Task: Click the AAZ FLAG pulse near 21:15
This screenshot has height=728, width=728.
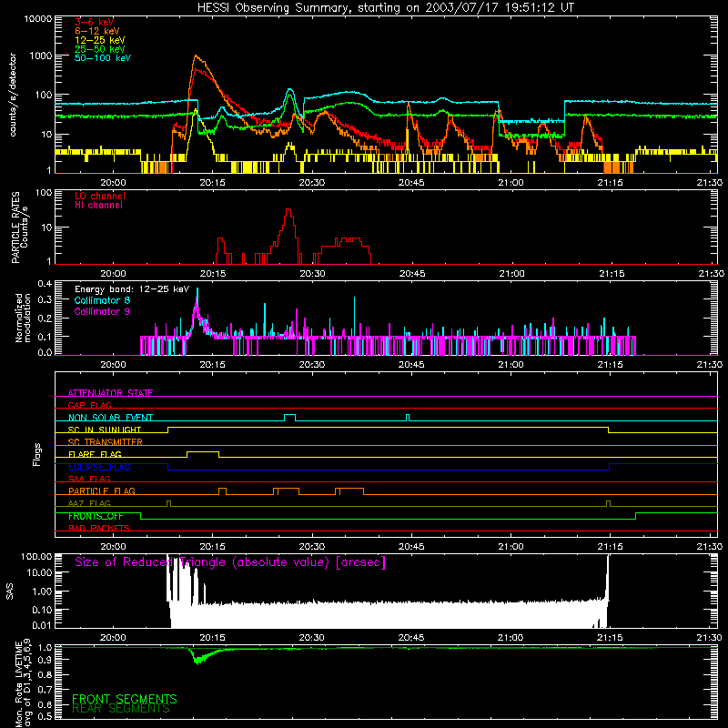Action: pyautogui.click(x=609, y=502)
